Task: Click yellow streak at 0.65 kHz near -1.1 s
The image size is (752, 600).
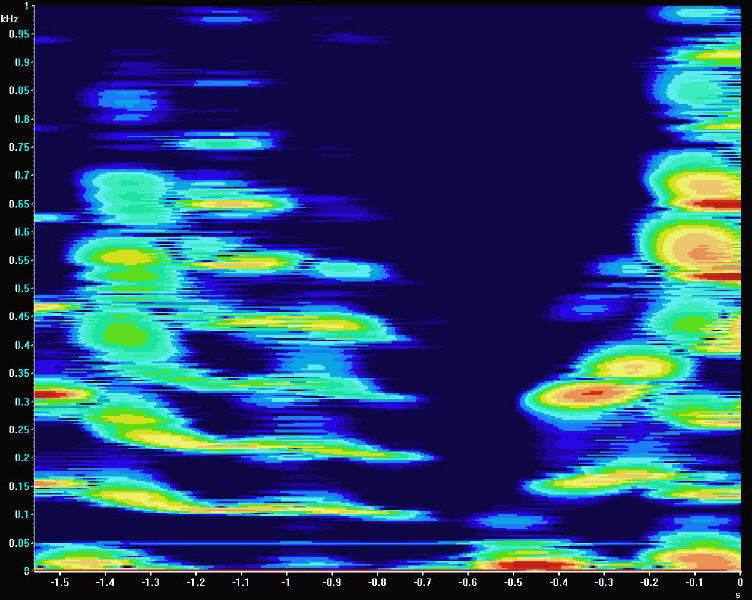Action: click(235, 204)
